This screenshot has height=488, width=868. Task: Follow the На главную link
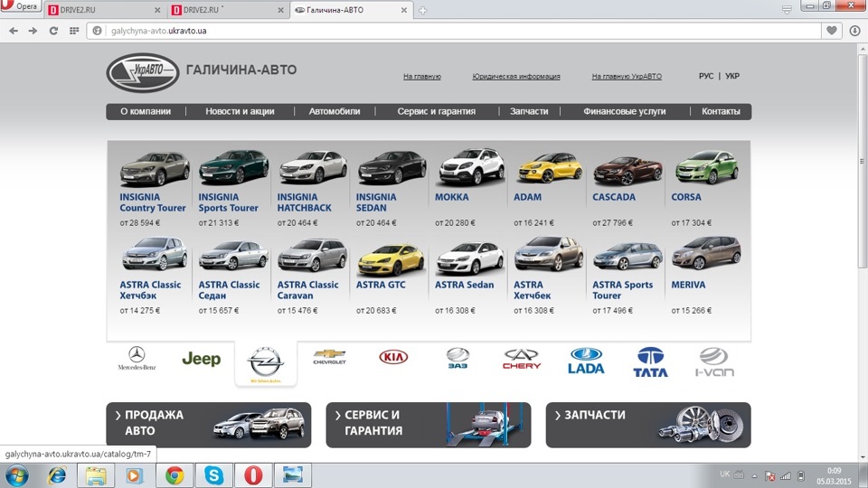click(422, 76)
